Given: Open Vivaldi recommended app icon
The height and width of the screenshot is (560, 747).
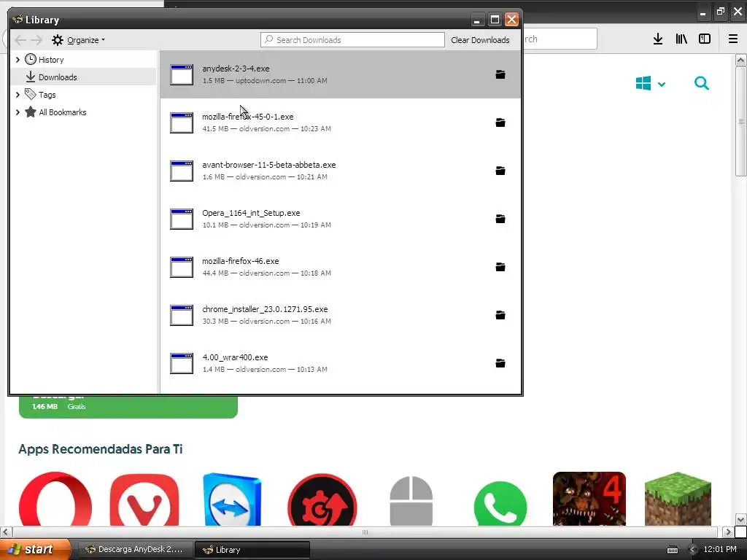Looking at the screenshot, I should coord(144,499).
